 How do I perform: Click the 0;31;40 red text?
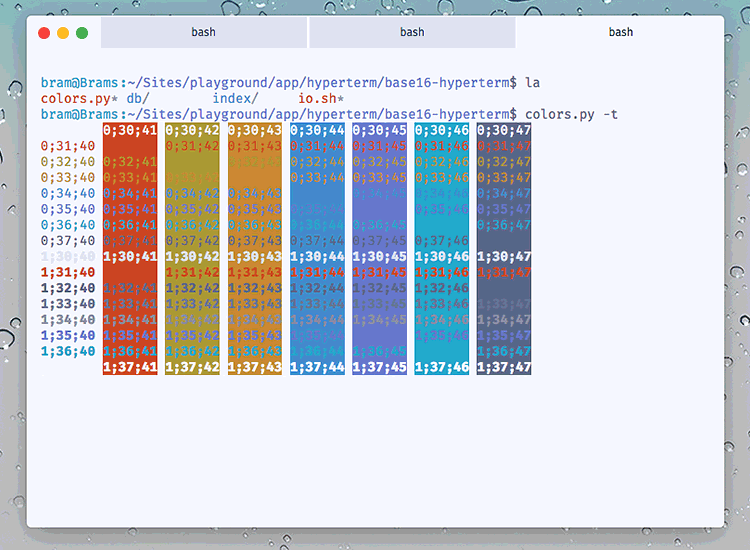coord(68,146)
